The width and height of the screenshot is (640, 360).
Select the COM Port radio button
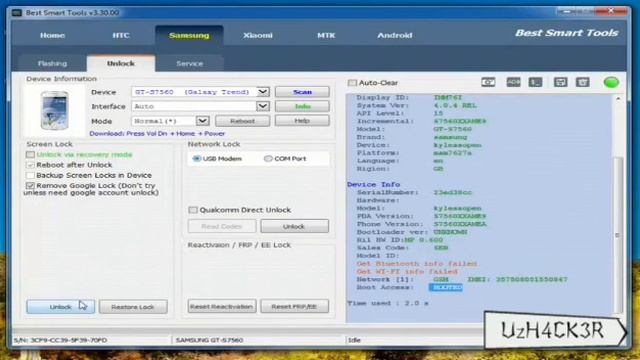point(268,158)
